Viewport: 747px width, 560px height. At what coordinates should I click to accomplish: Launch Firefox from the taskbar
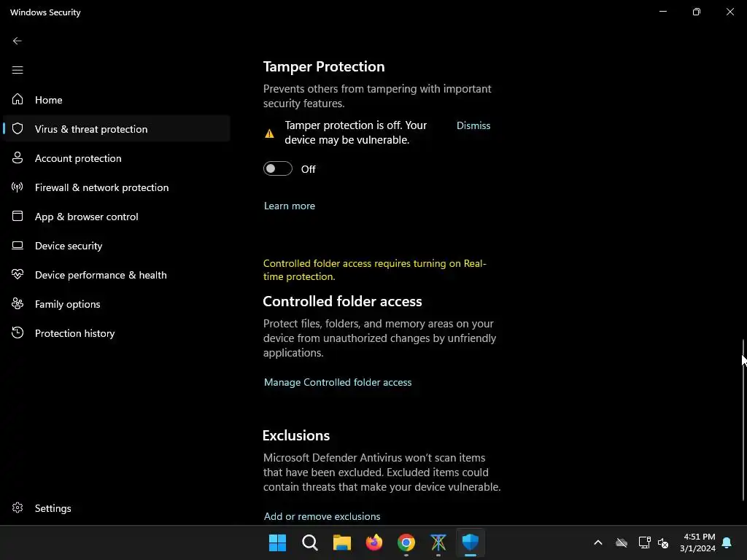(374, 542)
